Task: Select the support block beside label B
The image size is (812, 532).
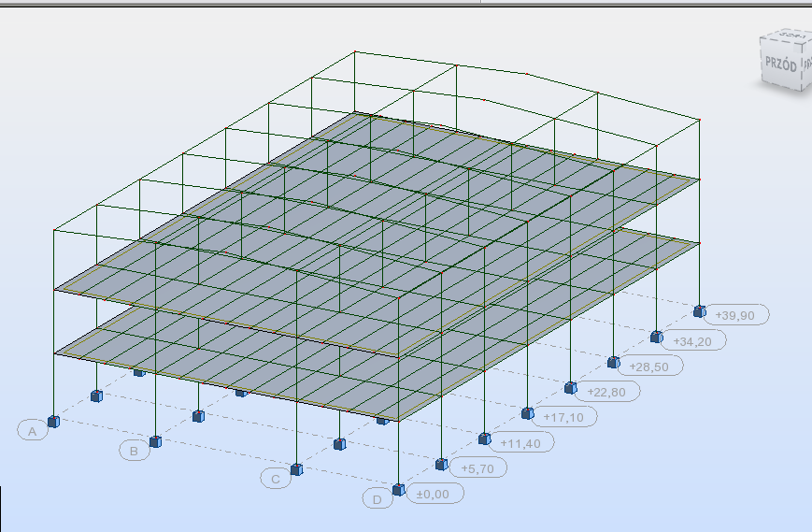Action: pos(155,441)
